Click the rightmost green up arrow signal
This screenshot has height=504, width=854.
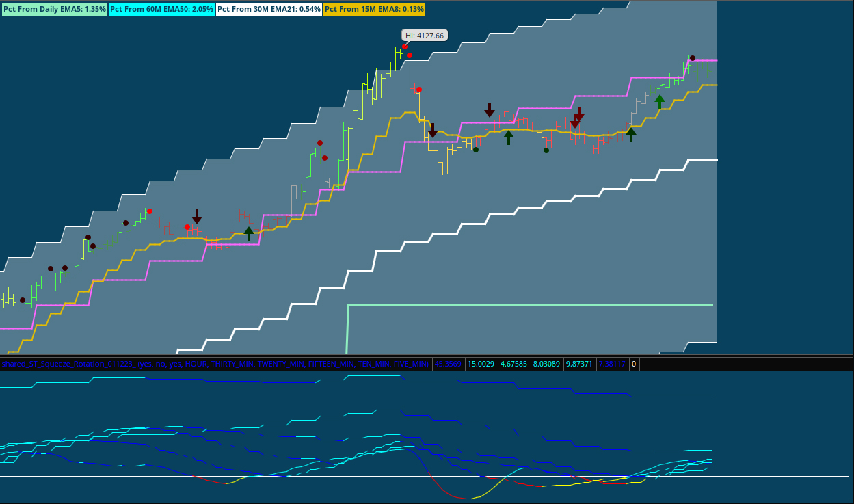(x=659, y=102)
